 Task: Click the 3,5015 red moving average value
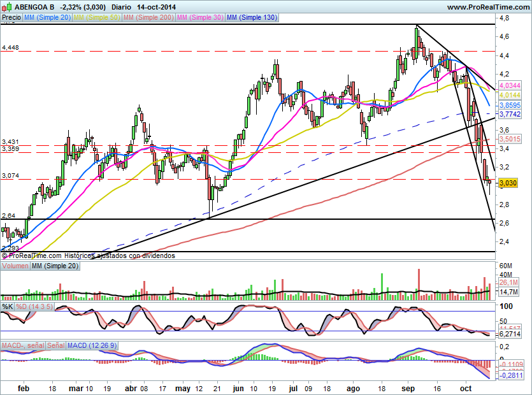tap(510, 139)
